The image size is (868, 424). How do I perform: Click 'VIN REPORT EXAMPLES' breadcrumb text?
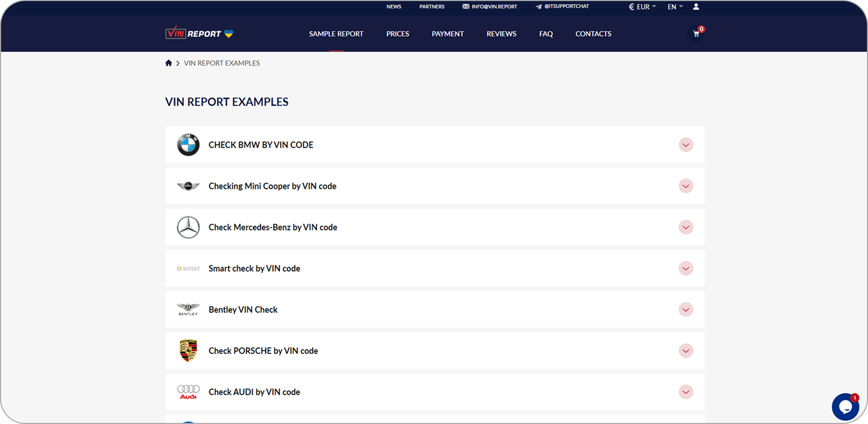click(x=222, y=63)
